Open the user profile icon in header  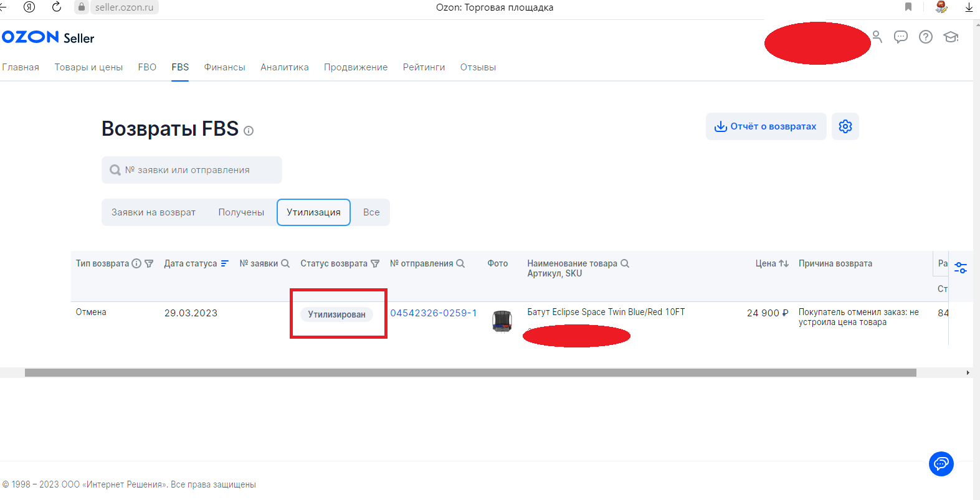coord(877,37)
